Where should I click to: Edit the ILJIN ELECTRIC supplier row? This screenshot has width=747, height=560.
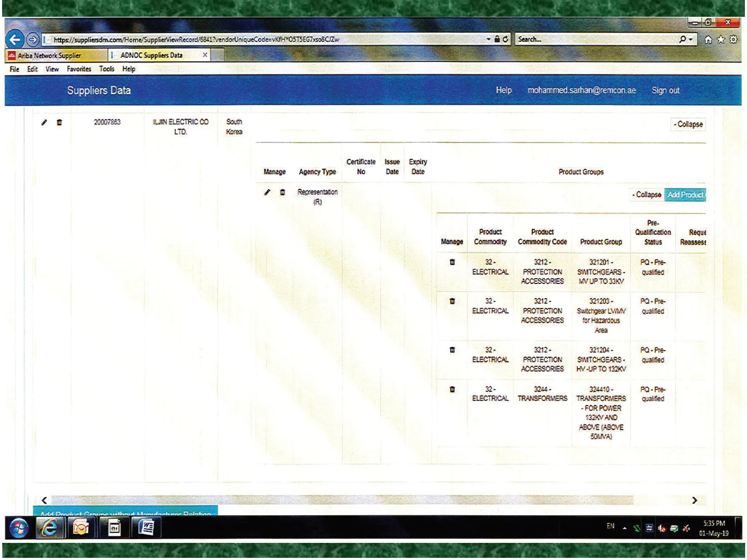[44, 122]
